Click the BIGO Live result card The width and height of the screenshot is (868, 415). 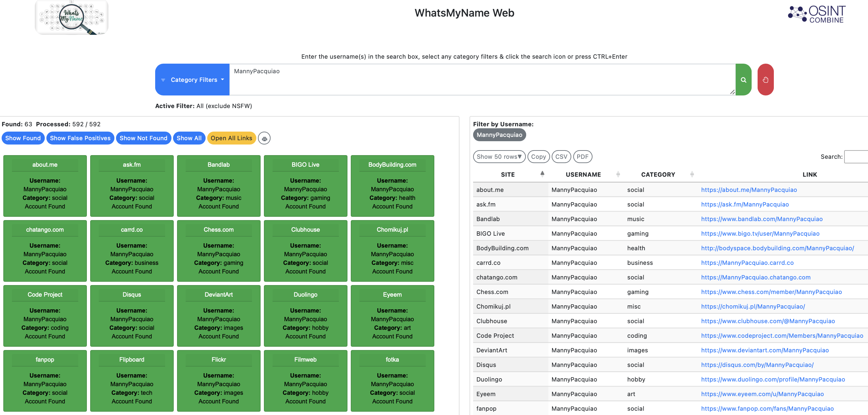click(306, 186)
